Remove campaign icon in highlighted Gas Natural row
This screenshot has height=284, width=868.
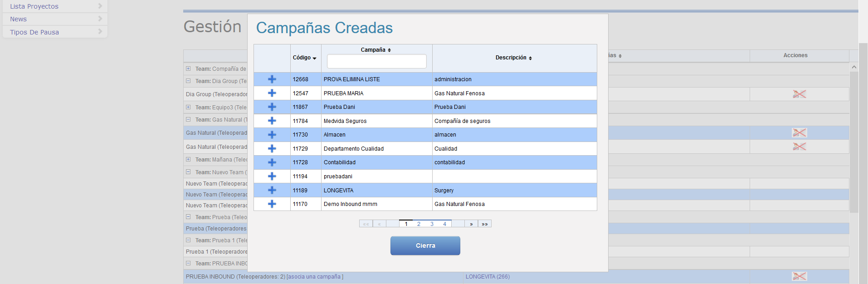799,132
